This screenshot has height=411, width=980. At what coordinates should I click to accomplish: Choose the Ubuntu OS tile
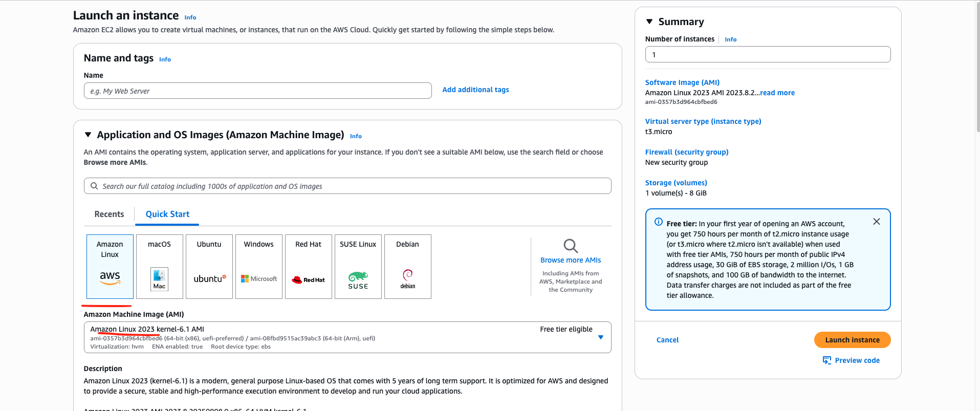coord(209,267)
